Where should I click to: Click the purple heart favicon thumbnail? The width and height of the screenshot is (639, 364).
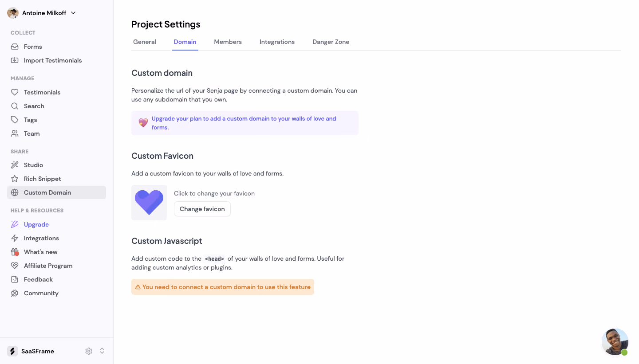[x=149, y=203]
